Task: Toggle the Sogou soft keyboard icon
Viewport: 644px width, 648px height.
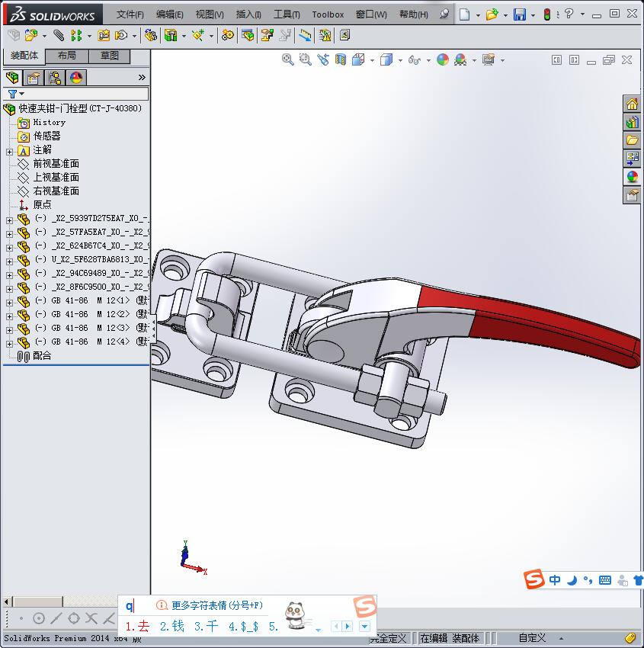Action: [x=605, y=580]
